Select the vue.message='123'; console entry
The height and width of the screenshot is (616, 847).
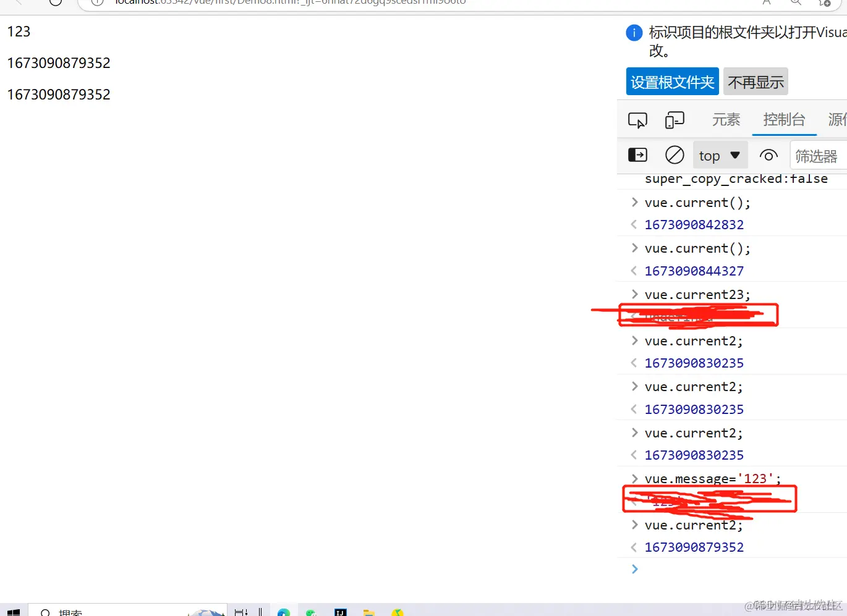(x=713, y=479)
